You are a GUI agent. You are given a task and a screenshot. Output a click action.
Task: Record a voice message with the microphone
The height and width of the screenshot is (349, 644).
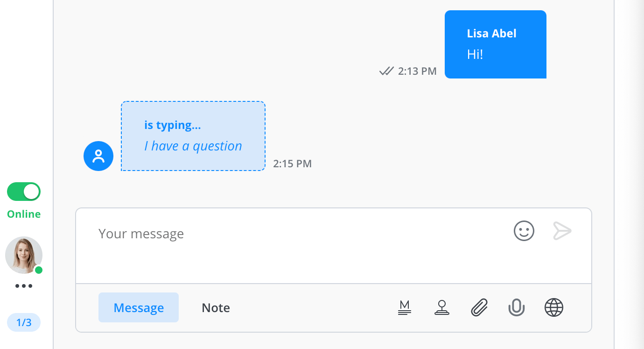[517, 307]
